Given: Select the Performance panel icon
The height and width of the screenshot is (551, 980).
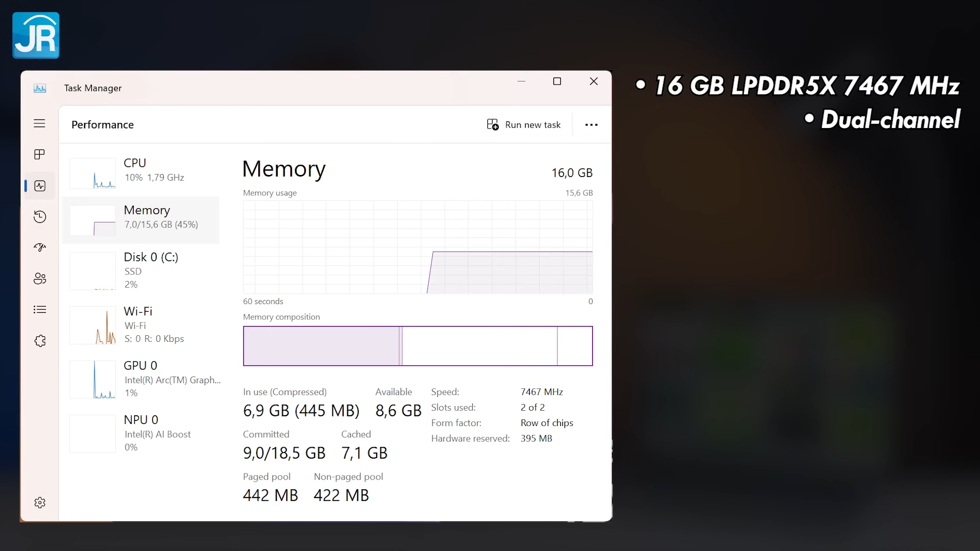Looking at the screenshot, I should 39,186.
